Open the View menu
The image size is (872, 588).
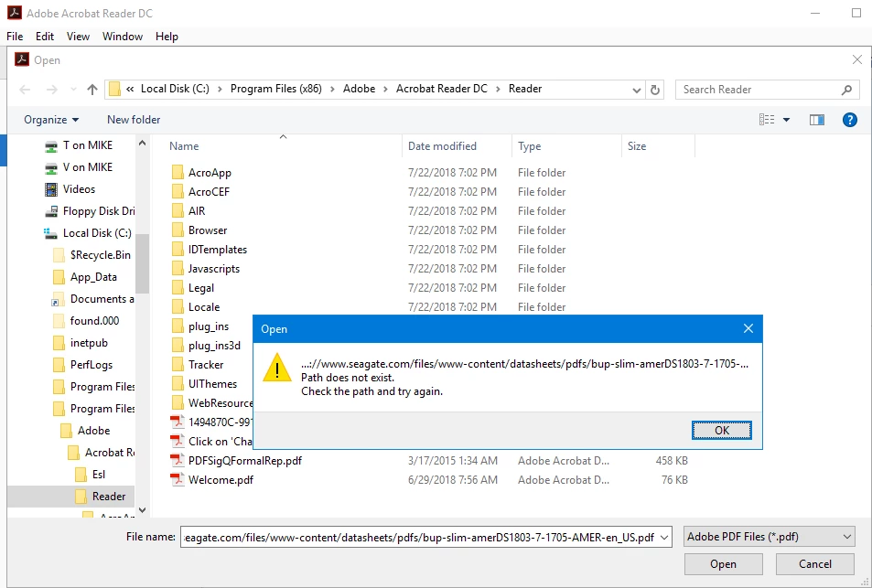(x=78, y=37)
